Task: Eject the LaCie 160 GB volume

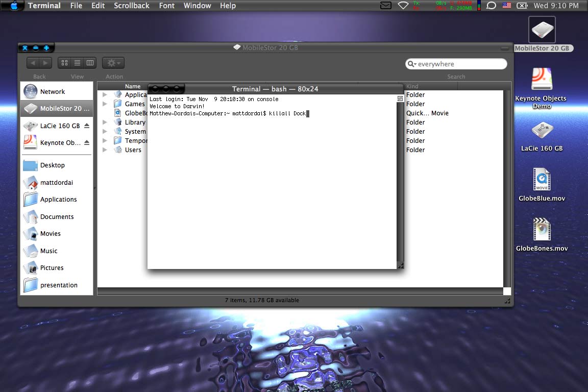Action: pos(87,126)
